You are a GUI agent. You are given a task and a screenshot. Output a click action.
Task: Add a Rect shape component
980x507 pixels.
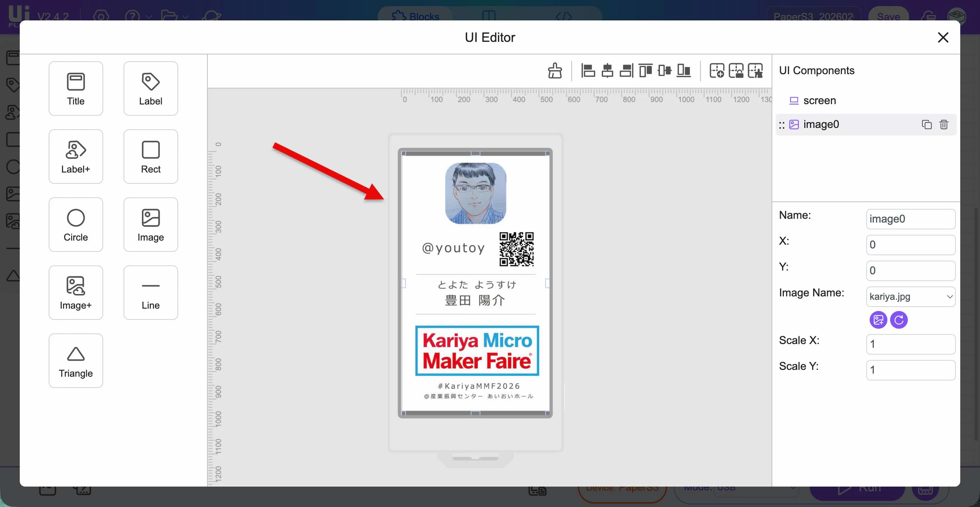coord(151,157)
